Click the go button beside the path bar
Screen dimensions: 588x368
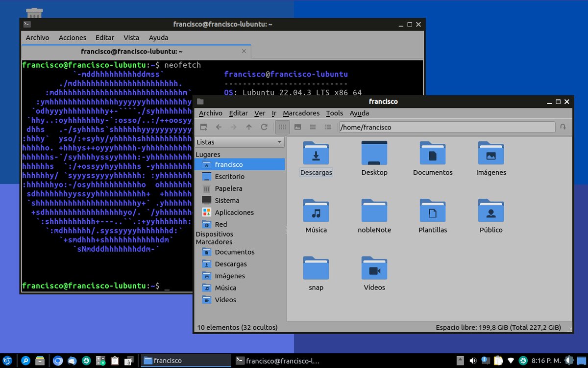(563, 127)
